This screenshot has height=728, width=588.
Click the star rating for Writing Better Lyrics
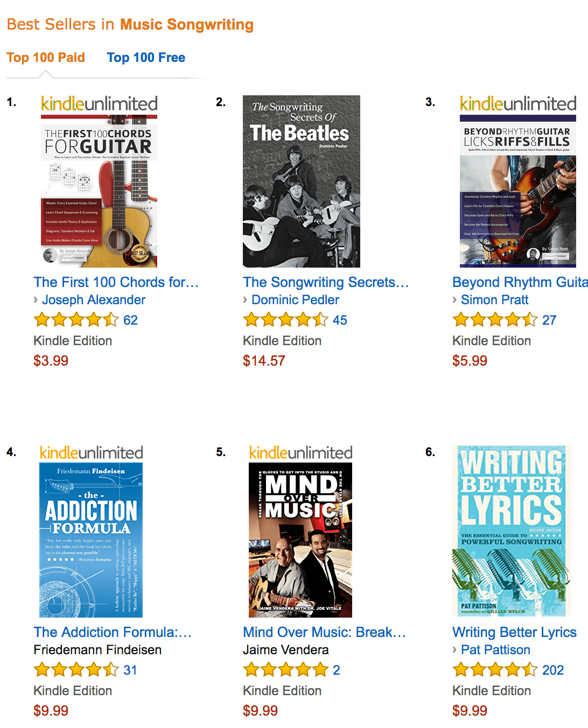pos(495,670)
